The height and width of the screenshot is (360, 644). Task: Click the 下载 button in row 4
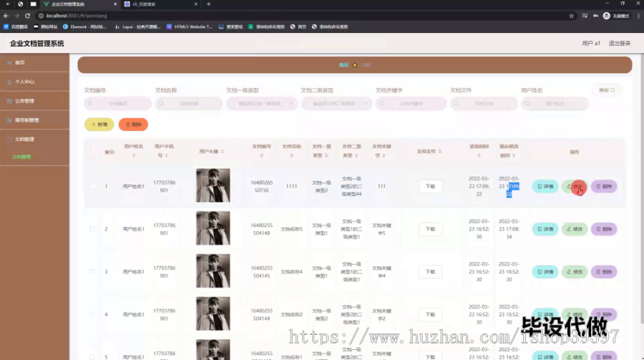coord(430,314)
